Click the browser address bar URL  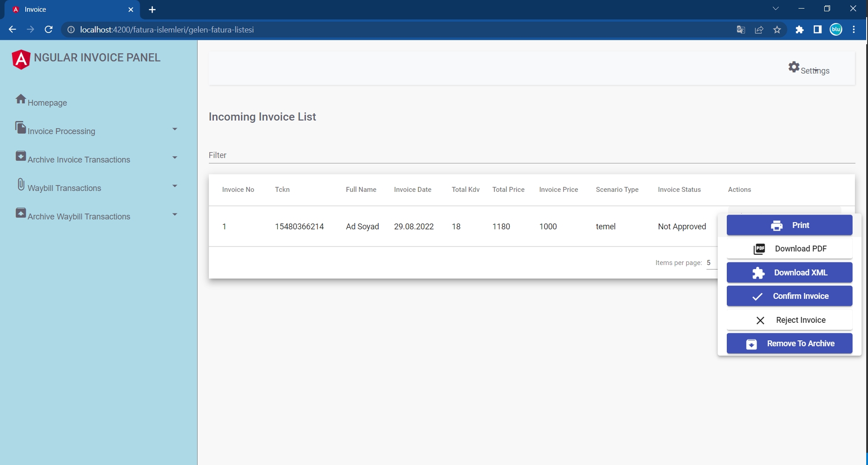click(167, 30)
